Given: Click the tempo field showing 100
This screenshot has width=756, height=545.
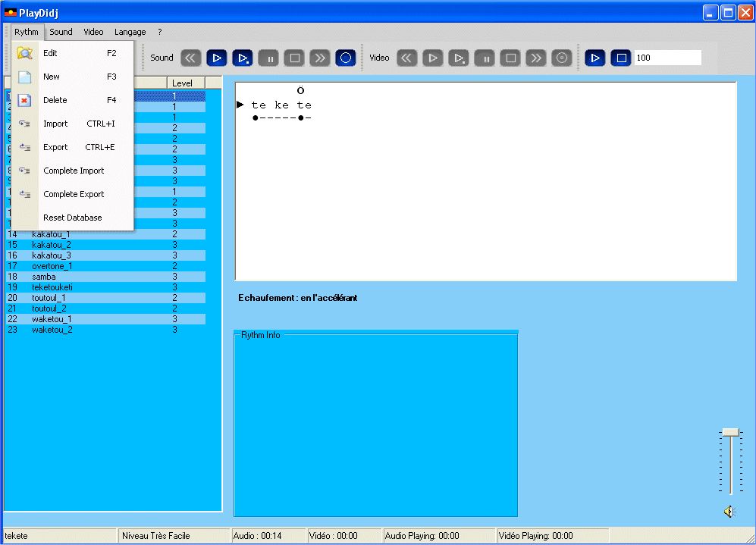Looking at the screenshot, I should tap(668, 58).
